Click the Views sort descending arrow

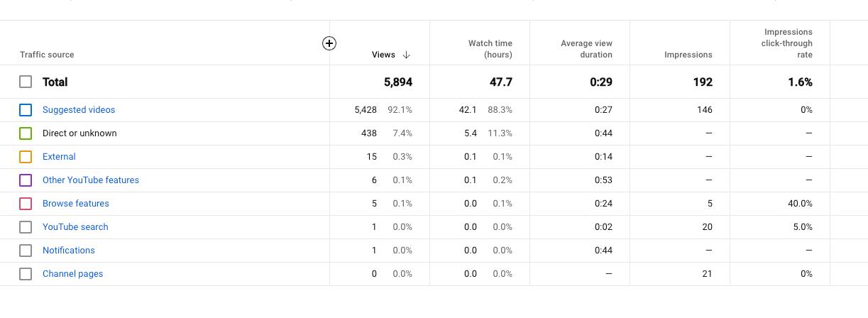[407, 55]
